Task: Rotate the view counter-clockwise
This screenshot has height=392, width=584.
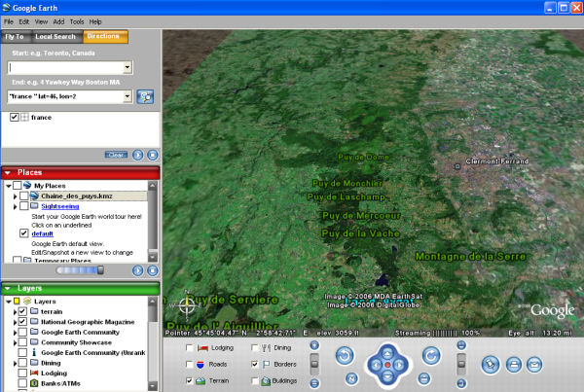Action: 345,355
